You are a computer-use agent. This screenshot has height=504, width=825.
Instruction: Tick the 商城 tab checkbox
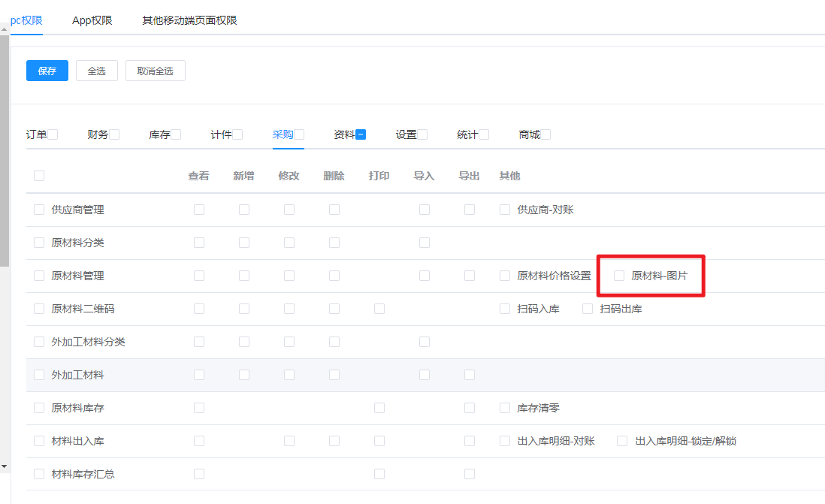click(x=545, y=134)
